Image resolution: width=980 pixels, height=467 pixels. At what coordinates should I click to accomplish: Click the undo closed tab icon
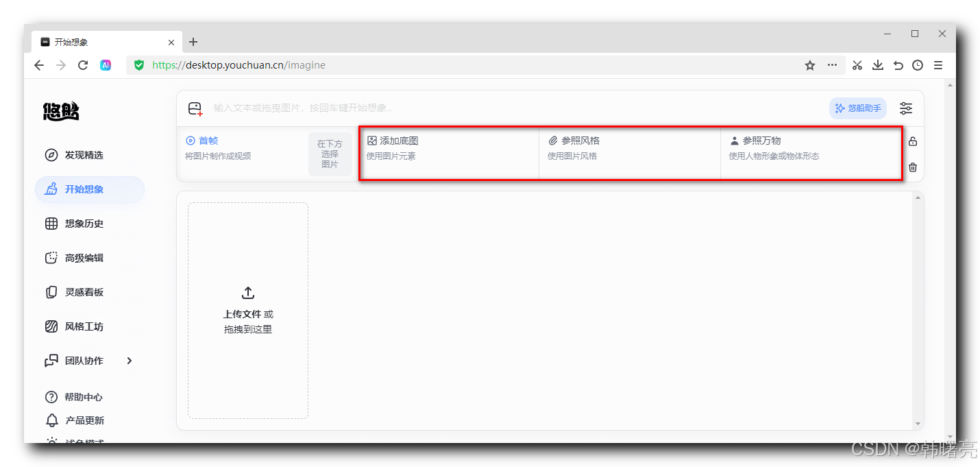[898, 65]
